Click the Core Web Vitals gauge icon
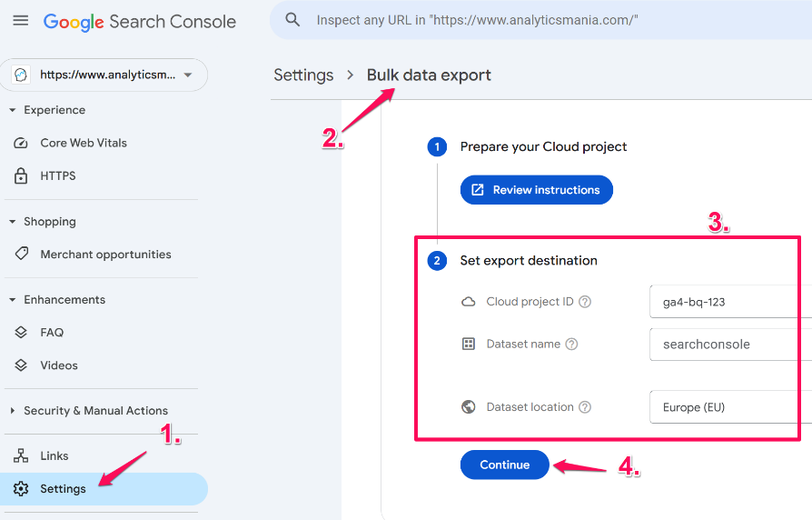Viewport: 812px width, 520px height. 21,143
